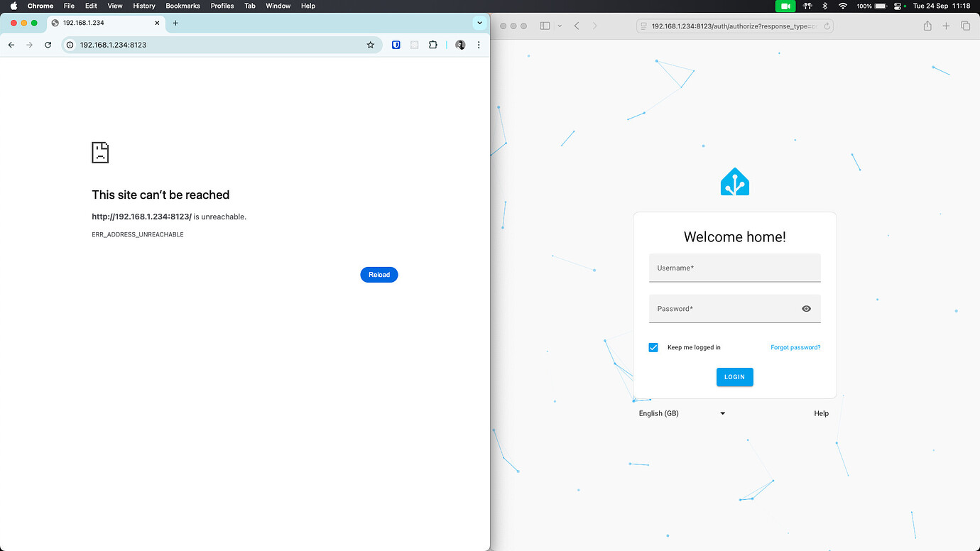
Task: Expand the tab group chevron in Safari toolbar
Action: click(559, 25)
